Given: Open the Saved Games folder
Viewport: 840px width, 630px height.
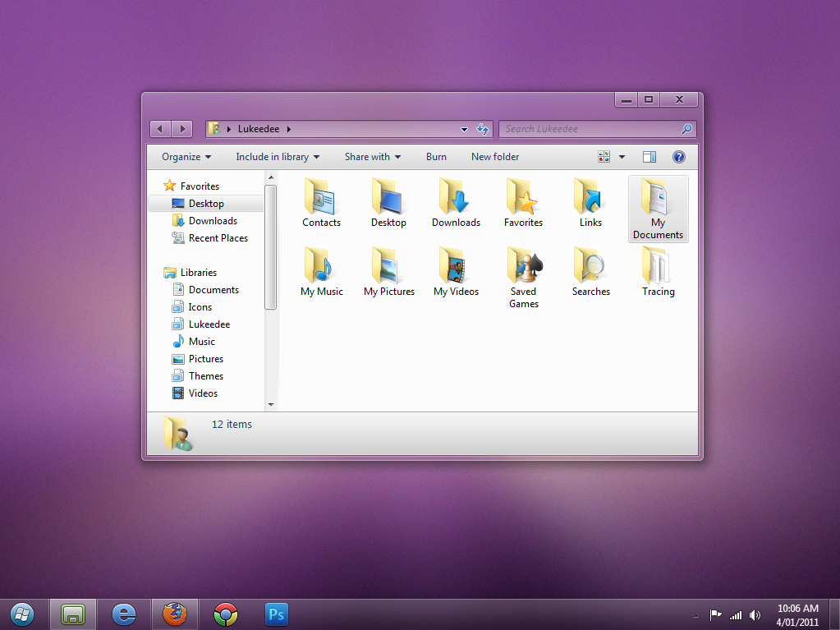Looking at the screenshot, I should (x=523, y=267).
